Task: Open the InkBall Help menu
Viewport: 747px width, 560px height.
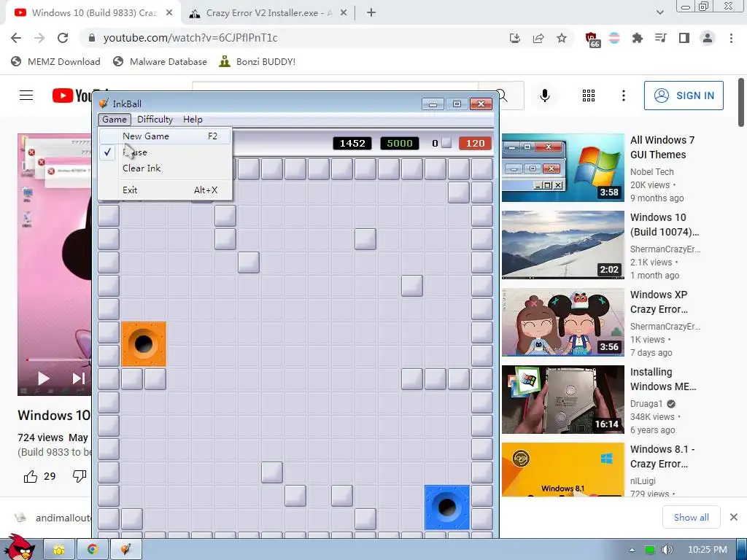Action: pyautogui.click(x=193, y=119)
